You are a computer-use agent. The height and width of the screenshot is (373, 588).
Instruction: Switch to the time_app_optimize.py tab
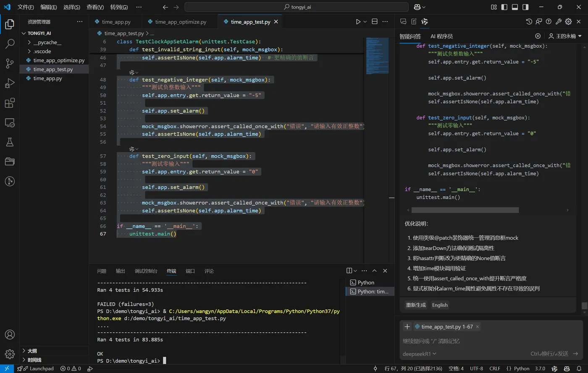(x=180, y=22)
